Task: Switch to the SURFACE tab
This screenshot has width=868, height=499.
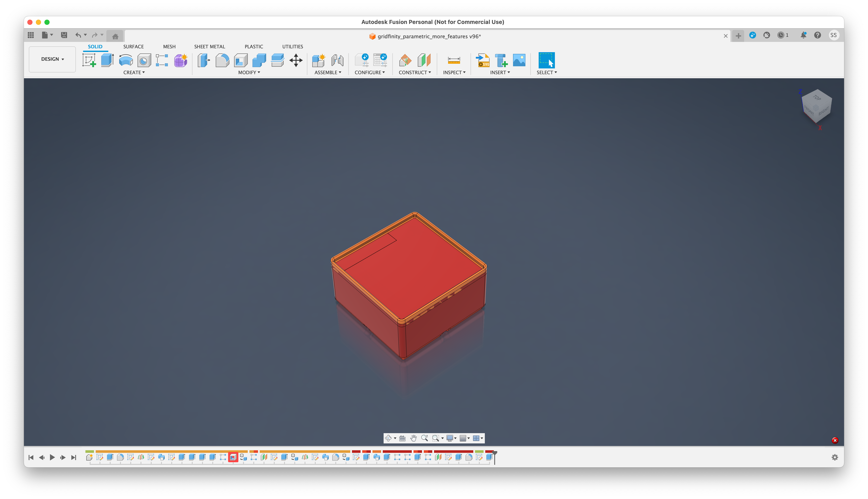Action: (133, 47)
